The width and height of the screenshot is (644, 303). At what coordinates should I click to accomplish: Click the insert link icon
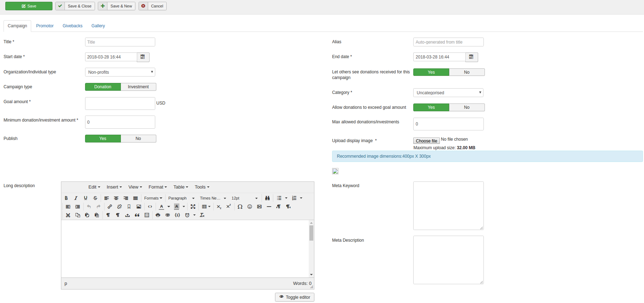pos(110,207)
